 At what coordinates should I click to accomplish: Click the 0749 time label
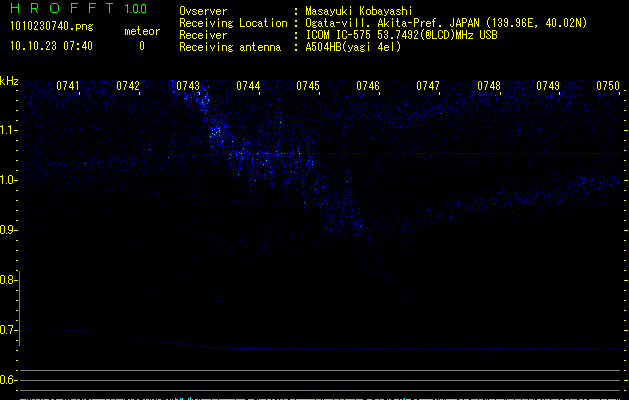coord(548,86)
